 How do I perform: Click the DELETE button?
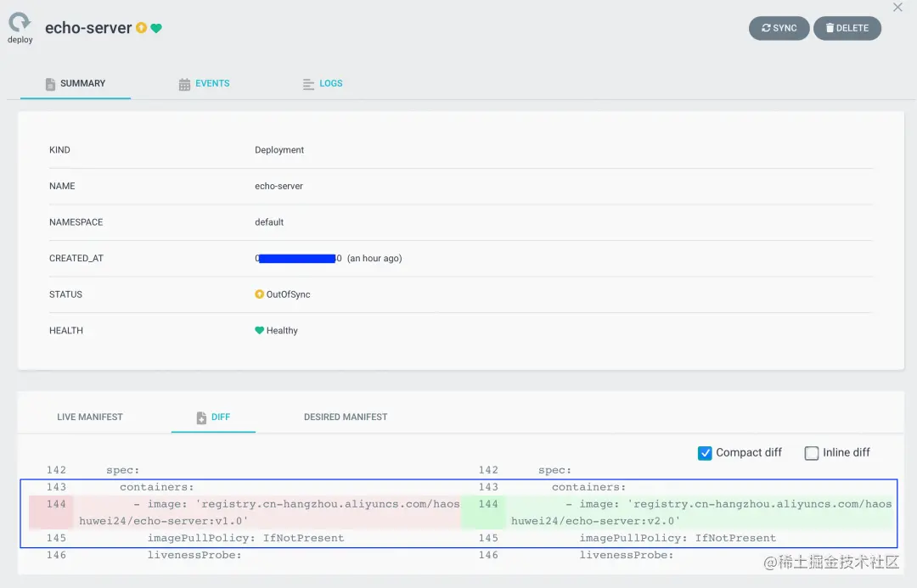coord(847,28)
